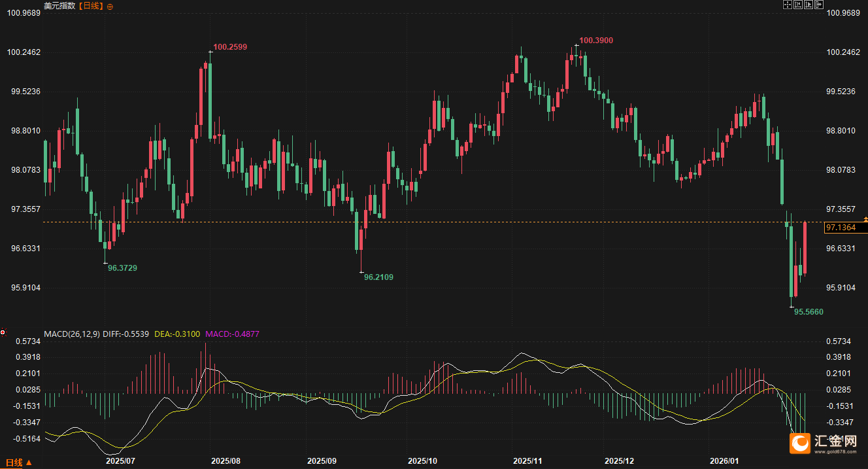
Task: Click the low marker 95.5660
Action: [x=809, y=312]
